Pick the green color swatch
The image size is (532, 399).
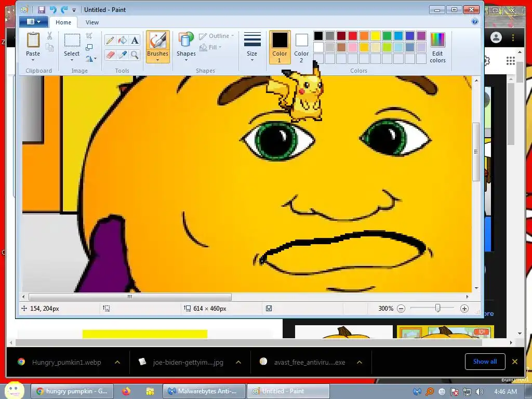387,36
